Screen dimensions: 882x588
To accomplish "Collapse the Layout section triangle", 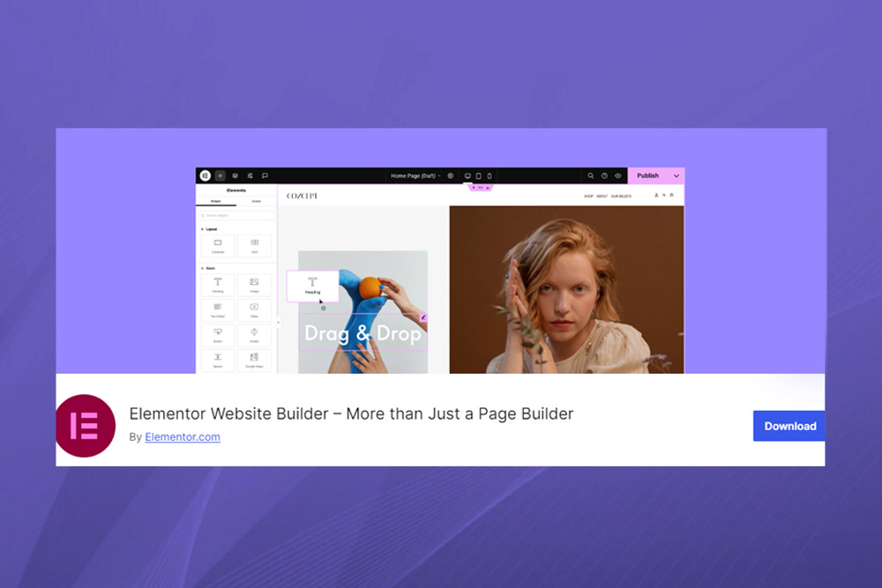I will 203,229.
